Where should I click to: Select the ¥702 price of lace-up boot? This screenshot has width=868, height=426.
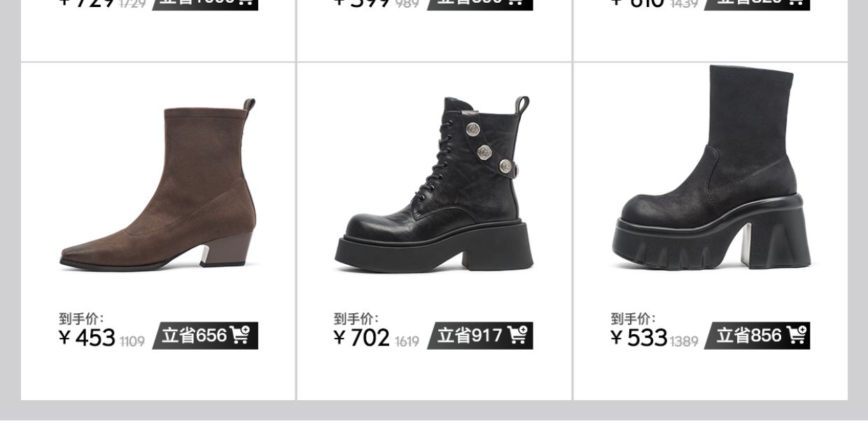point(362,338)
